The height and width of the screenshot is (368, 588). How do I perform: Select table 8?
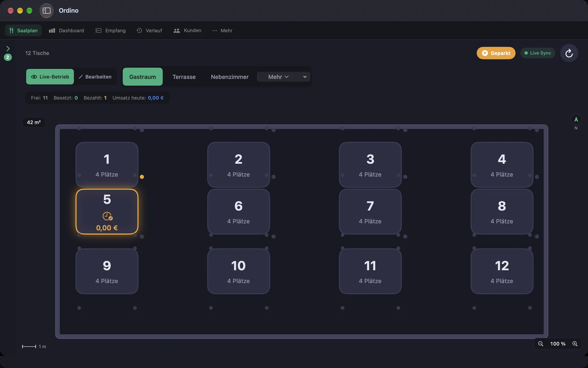pyautogui.click(x=502, y=212)
